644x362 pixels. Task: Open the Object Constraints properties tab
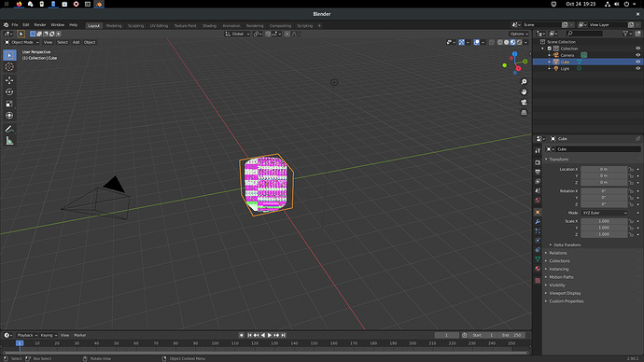[538, 250]
